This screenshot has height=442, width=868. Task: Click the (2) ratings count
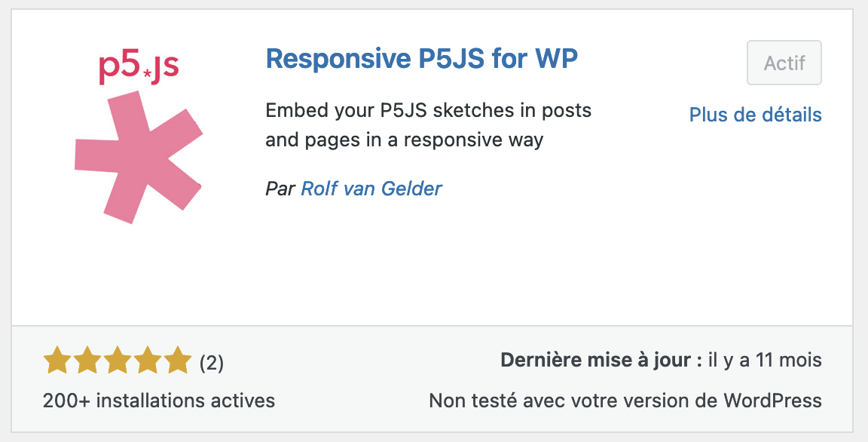point(212,364)
